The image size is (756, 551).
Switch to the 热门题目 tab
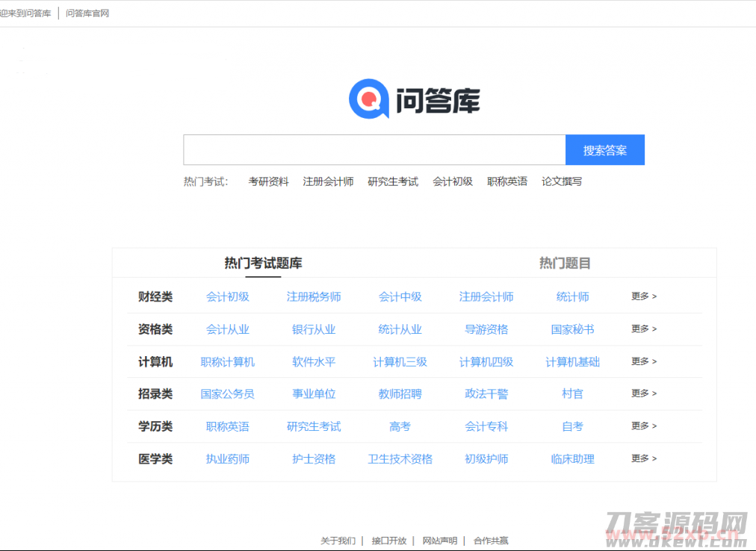click(x=564, y=263)
